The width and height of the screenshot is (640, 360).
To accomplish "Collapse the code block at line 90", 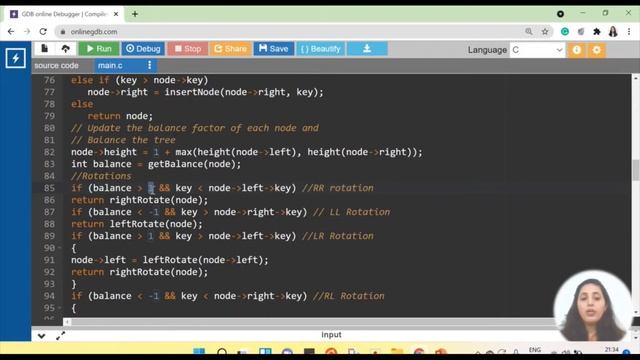I will [x=60, y=248].
